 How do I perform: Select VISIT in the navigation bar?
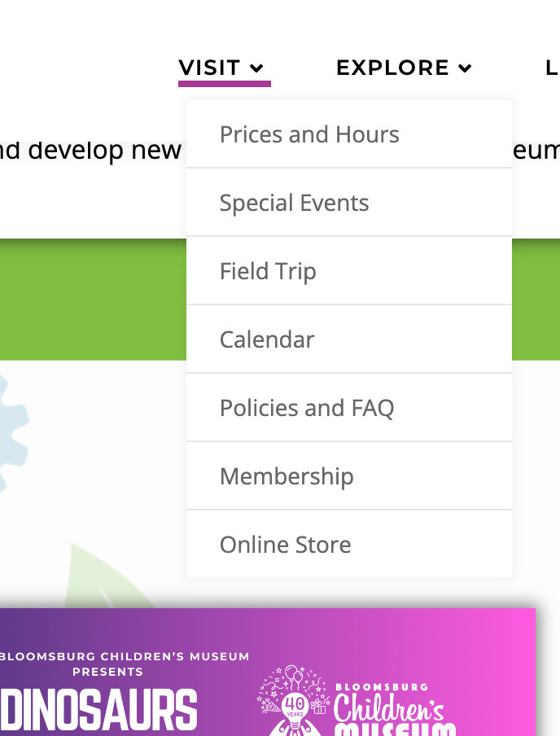click(208, 68)
